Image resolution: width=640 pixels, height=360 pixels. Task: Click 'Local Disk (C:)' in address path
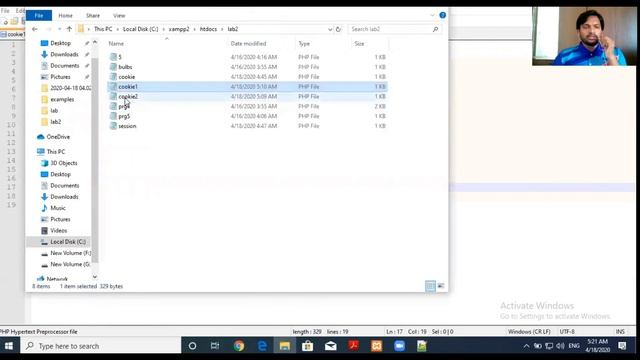[140, 29]
